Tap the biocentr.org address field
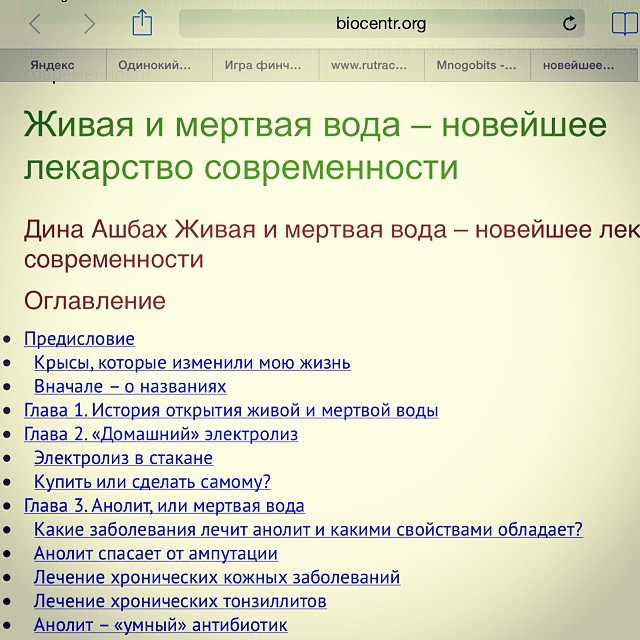 (x=382, y=24)
